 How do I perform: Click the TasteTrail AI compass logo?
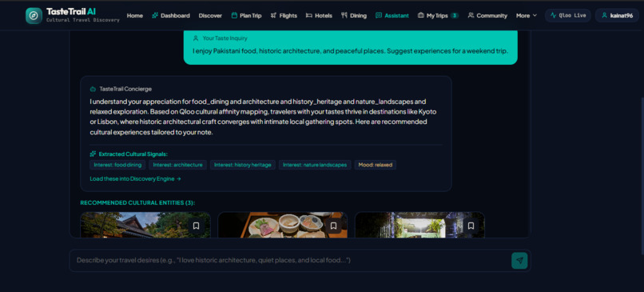34,16
